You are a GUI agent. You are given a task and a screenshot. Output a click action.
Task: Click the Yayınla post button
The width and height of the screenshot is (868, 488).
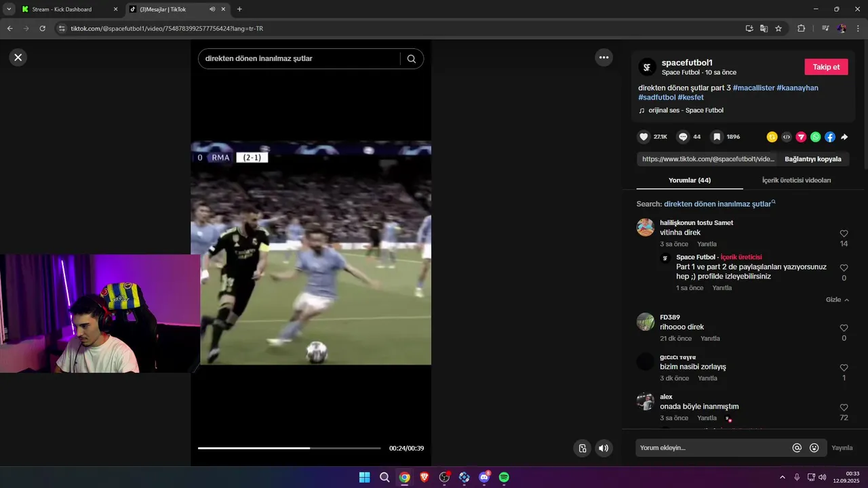(842, 448)
